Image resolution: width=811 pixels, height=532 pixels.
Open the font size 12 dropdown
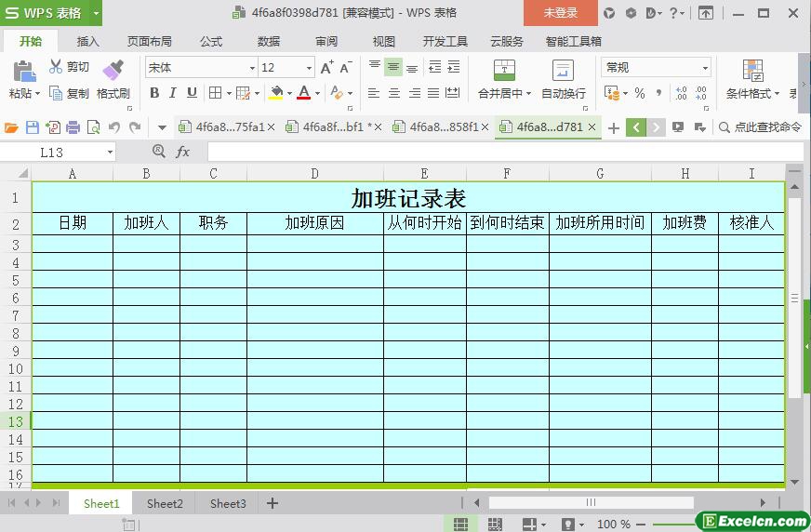point(309,68)
